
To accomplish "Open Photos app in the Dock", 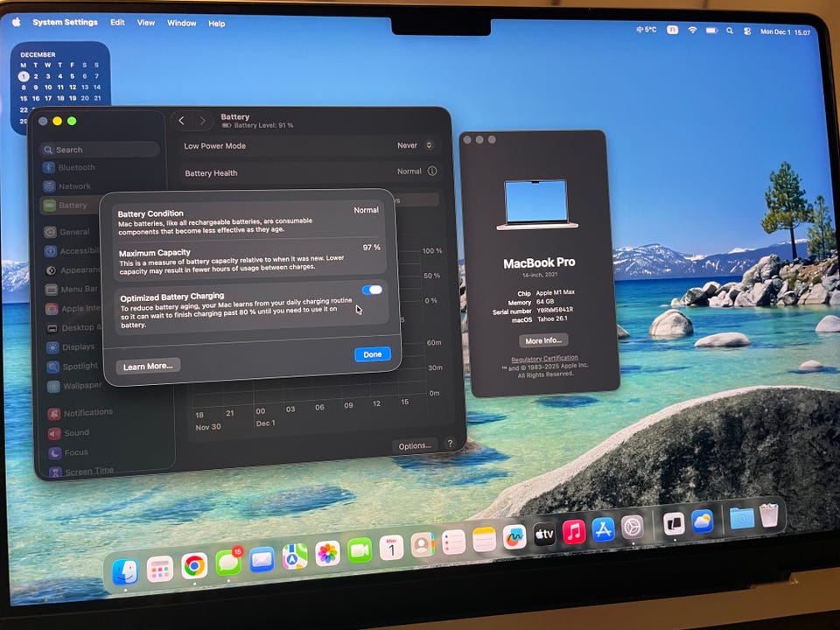I will click(x=326, y=554).
